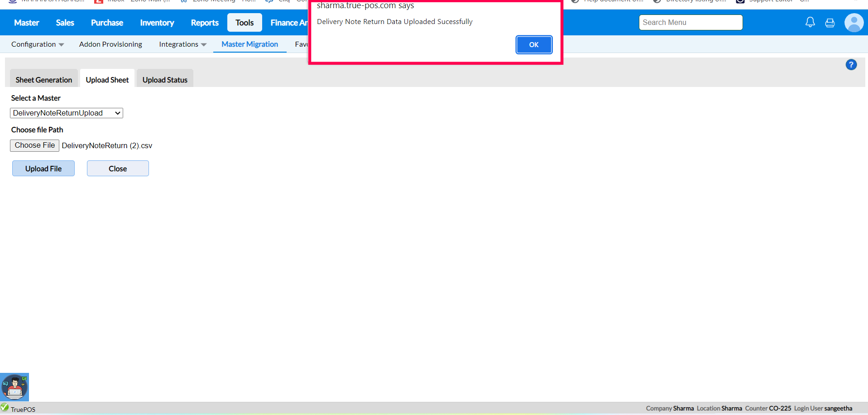Open the Finance menu in top bar
868x415 pixels.
point(288,23)
